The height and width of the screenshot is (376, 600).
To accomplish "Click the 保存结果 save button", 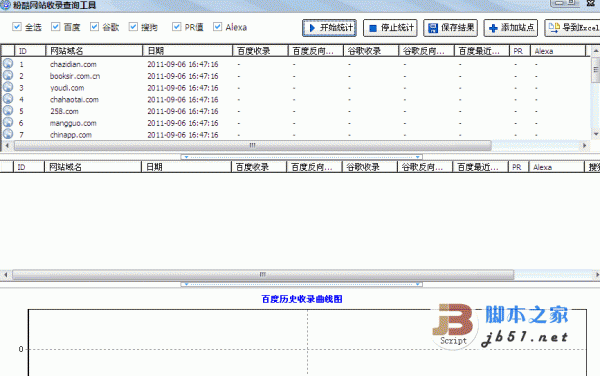I will 450,28.
